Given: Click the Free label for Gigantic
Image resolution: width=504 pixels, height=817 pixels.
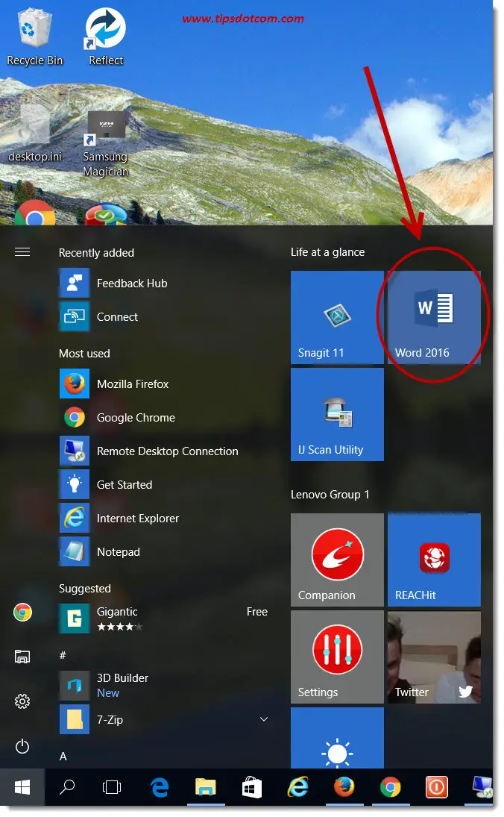Looking at the screenshot, I should [256, 612].
